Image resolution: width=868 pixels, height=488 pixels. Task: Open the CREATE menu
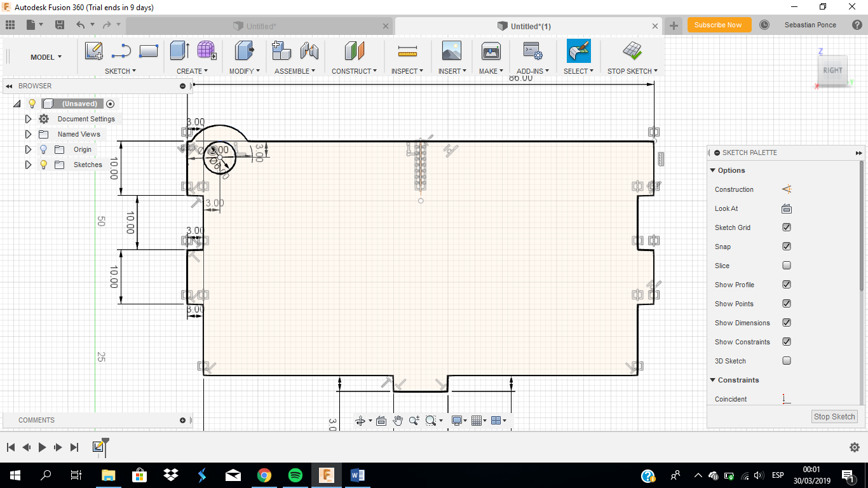193,71
